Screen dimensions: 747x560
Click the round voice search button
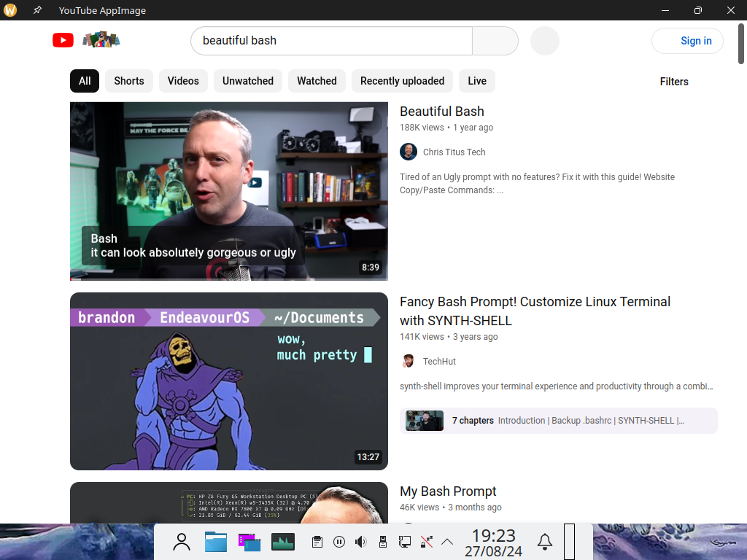tap(544, 41)
